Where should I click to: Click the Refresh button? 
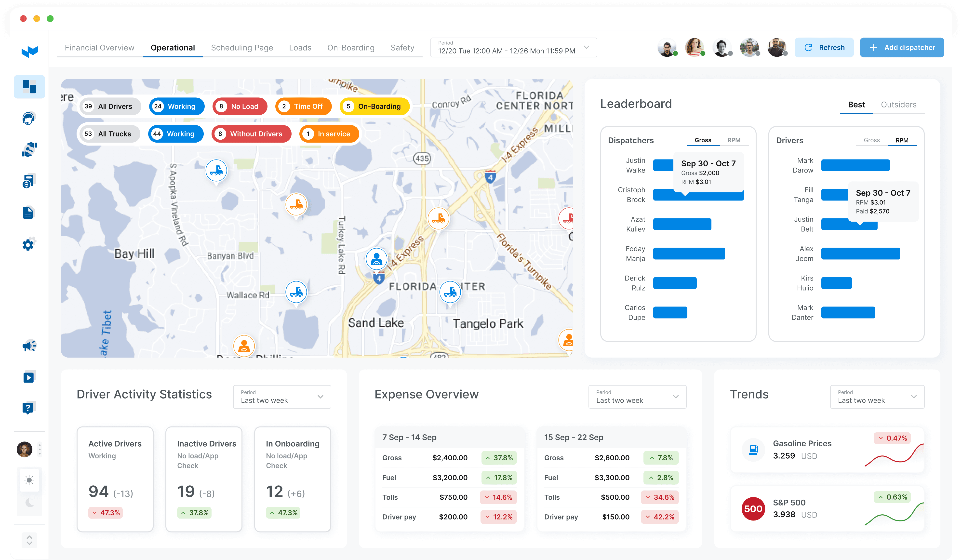point(824,48)
